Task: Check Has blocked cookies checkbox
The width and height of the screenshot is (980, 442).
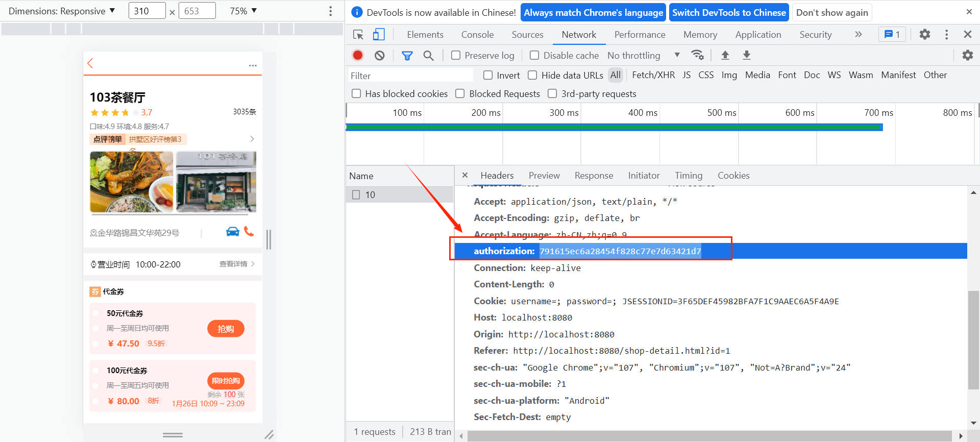Action: 356,93
